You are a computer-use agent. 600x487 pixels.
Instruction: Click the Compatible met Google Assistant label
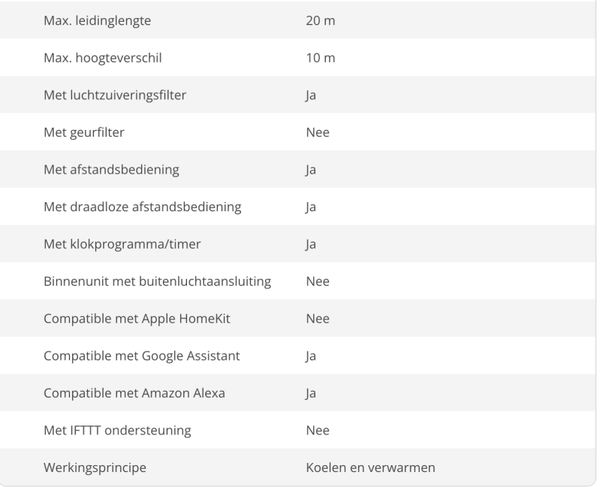coord(142,356)
